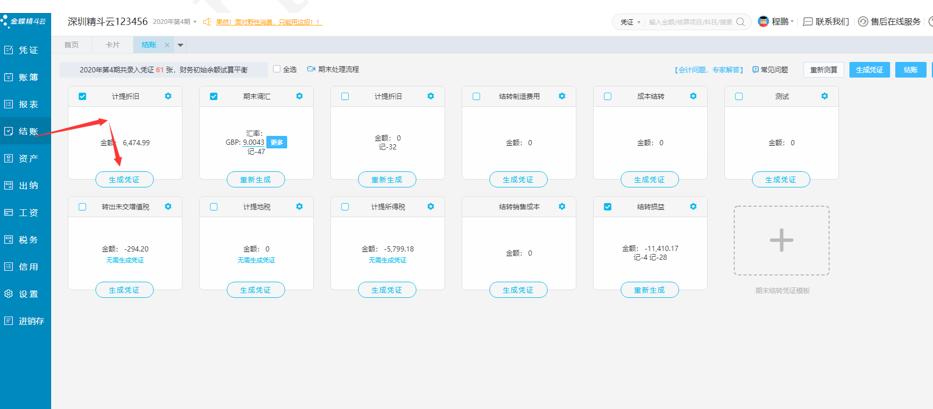Open settings gear on 计提所得税 card
This screenshot has width=933, height=409.
tap(431, 207)
